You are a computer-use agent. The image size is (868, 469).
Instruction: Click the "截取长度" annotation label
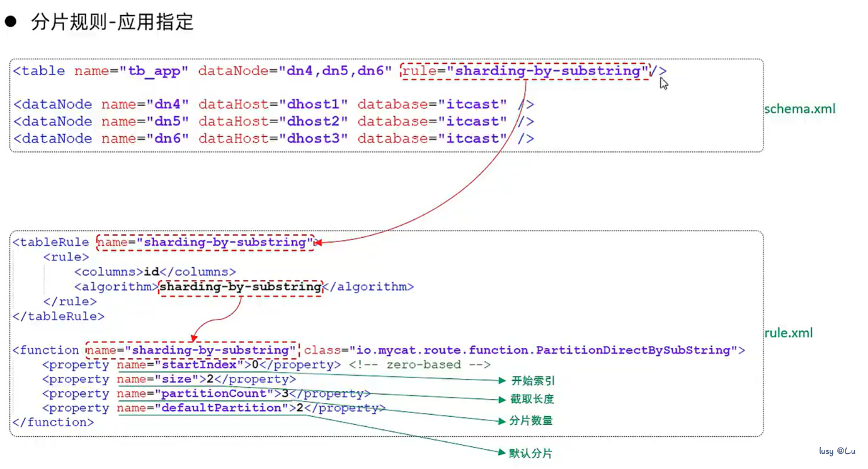click(532, 399)
